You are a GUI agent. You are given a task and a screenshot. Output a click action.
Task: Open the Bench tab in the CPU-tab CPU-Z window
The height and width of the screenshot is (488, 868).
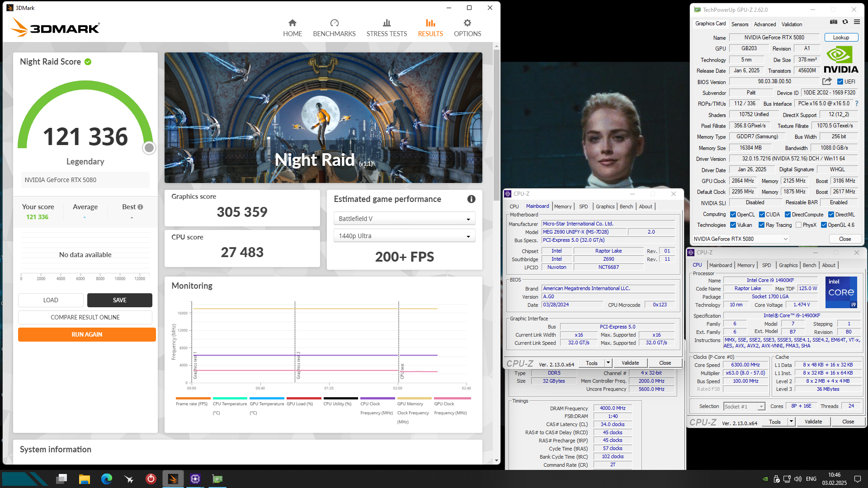point(809,265)
